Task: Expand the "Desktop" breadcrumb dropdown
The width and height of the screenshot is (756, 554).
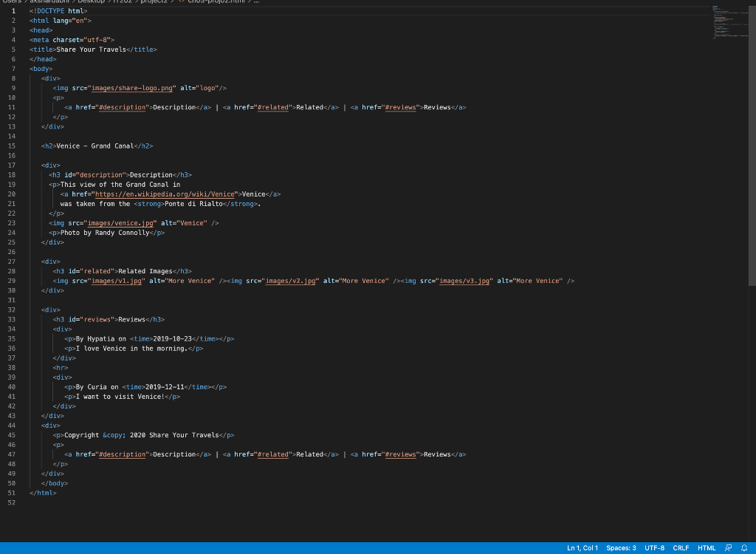Action: point(89,2)
